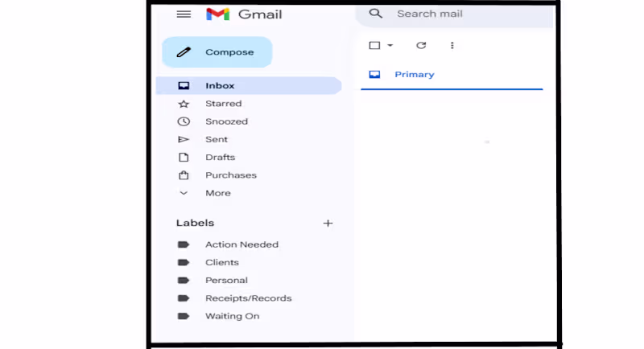
Task: Open the Receipts/Records label
Action: click(249, 298)
